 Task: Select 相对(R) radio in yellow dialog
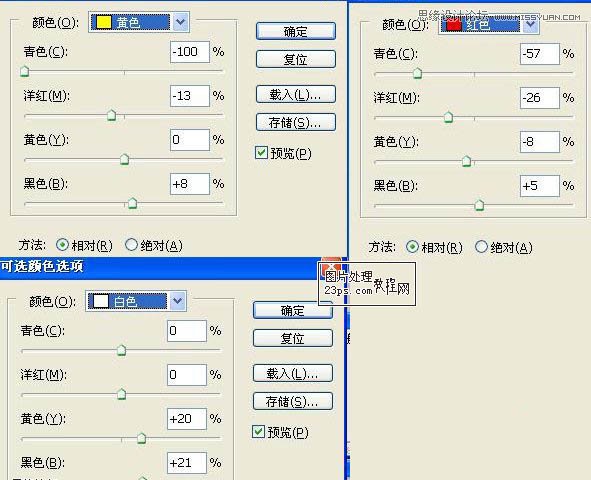tap(62, 245)
